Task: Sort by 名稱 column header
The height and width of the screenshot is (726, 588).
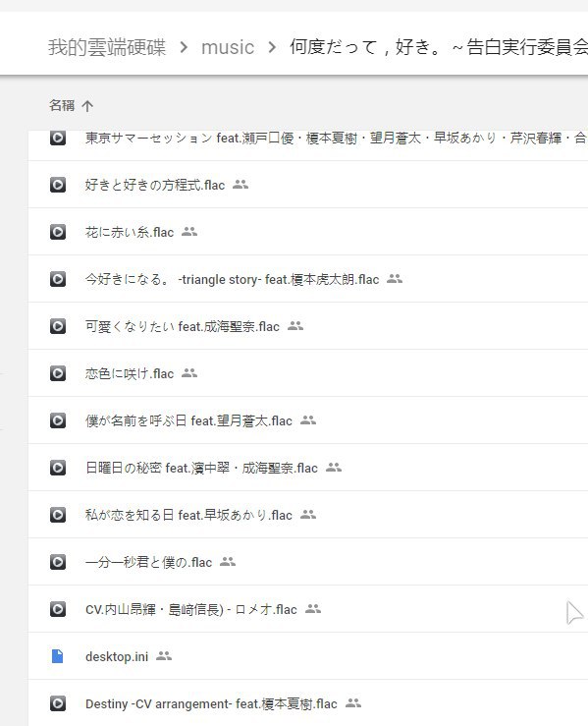Action: click(62, 105)
